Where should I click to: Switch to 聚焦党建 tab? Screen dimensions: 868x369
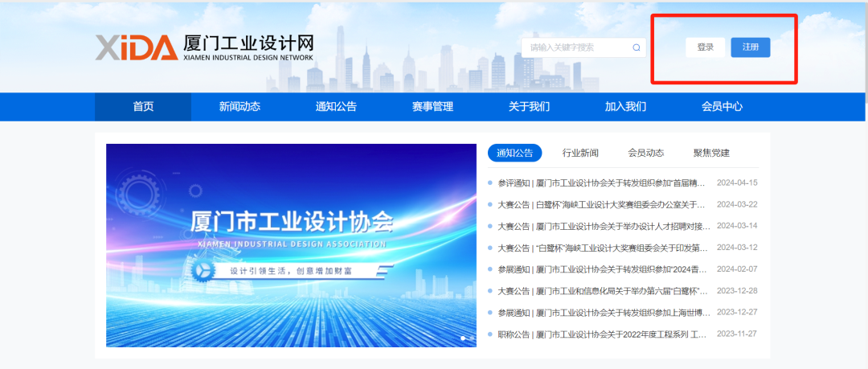(x=711, y=153)
